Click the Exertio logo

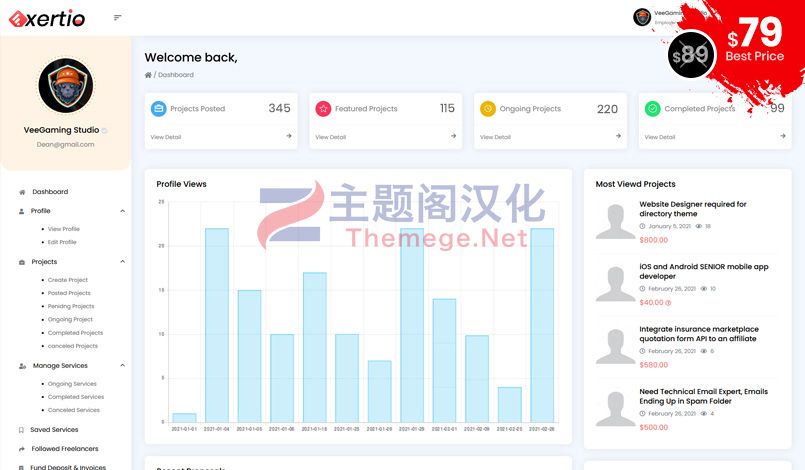47,18
